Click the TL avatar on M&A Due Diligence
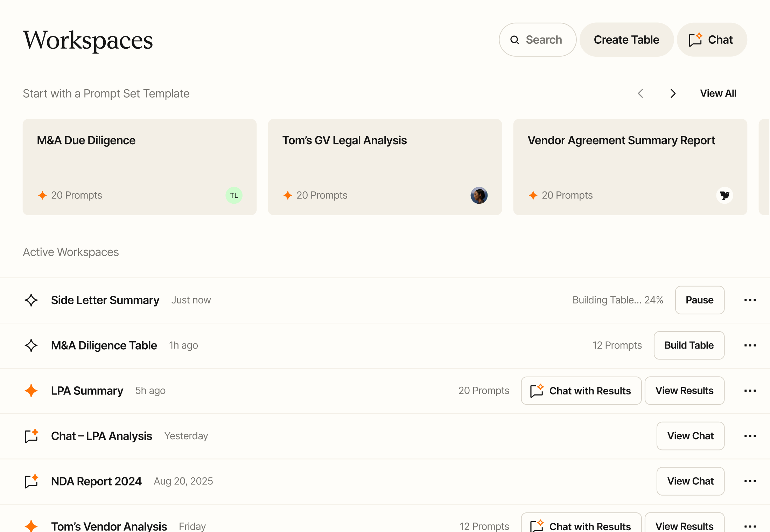 pos(234,195)
